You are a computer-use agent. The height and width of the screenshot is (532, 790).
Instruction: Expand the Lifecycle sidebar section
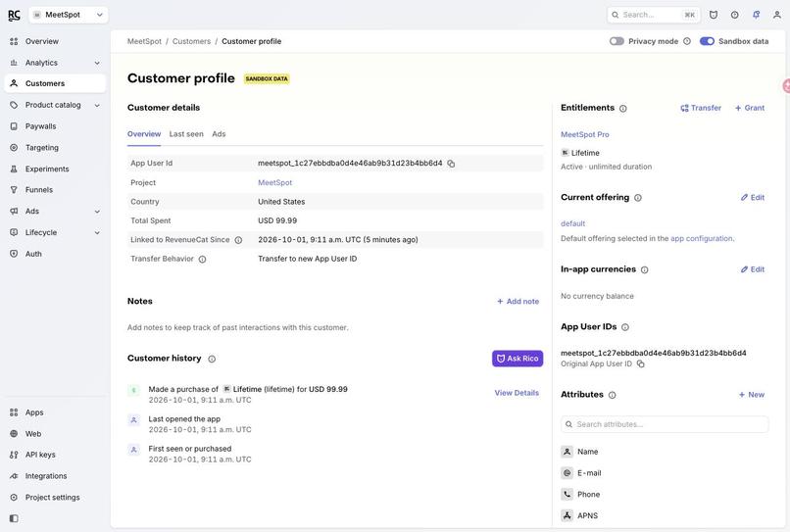[55, 232]
